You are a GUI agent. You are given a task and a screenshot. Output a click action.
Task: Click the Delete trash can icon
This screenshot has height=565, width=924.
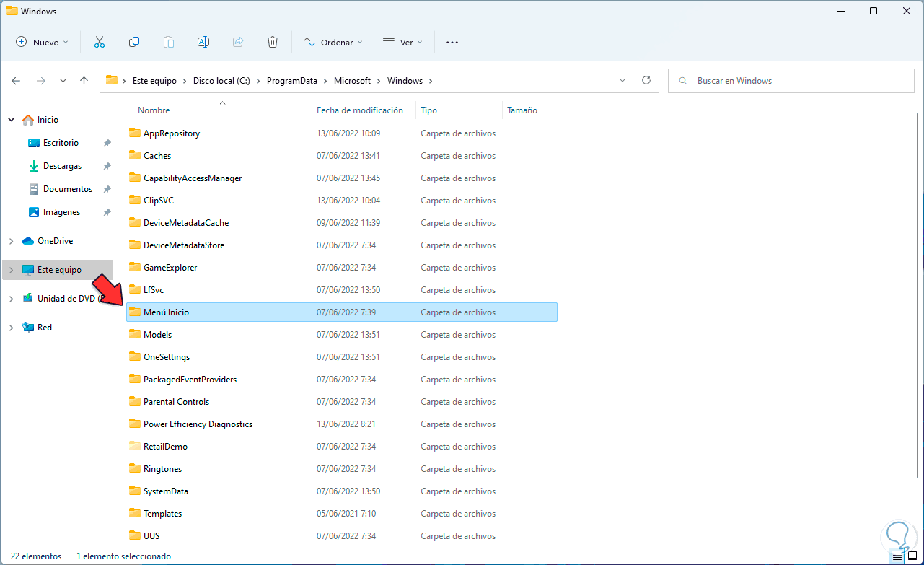(273, 42)
